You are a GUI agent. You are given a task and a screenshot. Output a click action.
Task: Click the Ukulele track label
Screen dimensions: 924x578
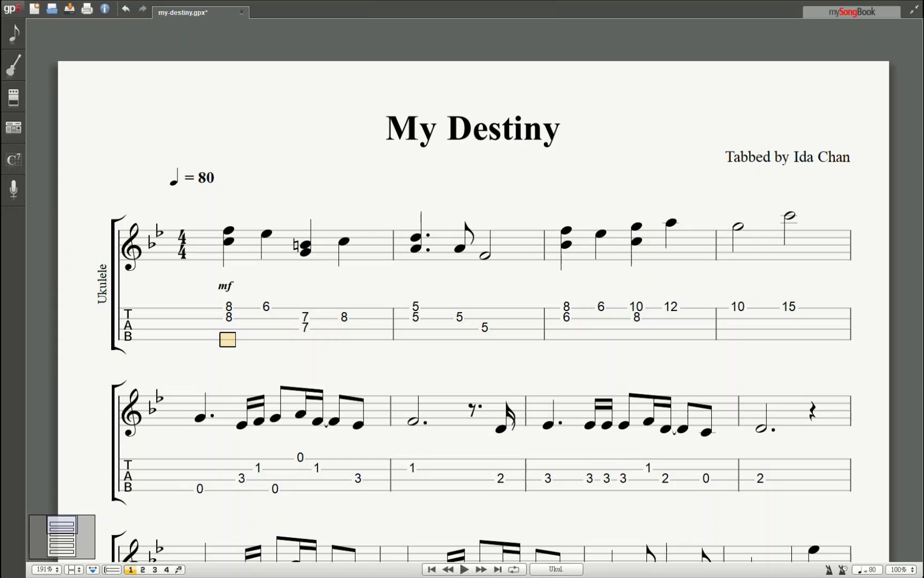102,284
